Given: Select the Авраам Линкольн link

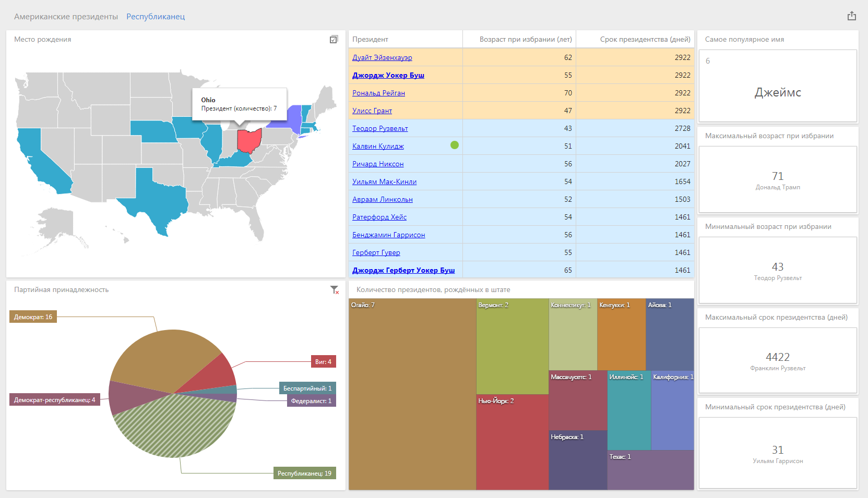Looking at the screenshot, I should pyautogui.click(x=383, y=199).
